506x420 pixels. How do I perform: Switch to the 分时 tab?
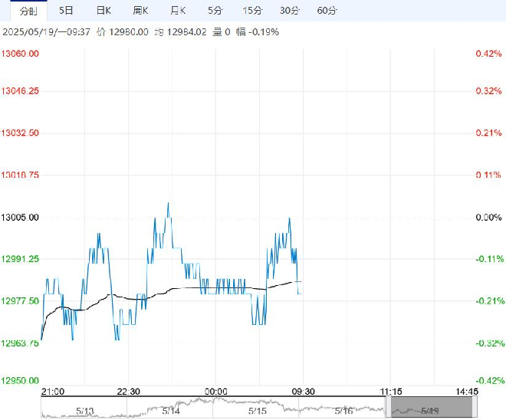28,11
